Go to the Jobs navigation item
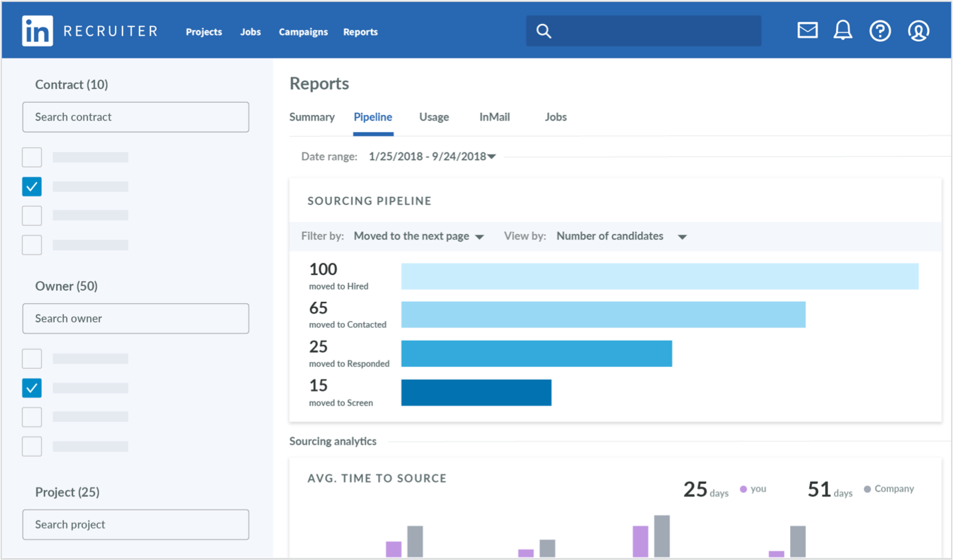This screenshot has height=560, width=953. click(x=251, y=31)
